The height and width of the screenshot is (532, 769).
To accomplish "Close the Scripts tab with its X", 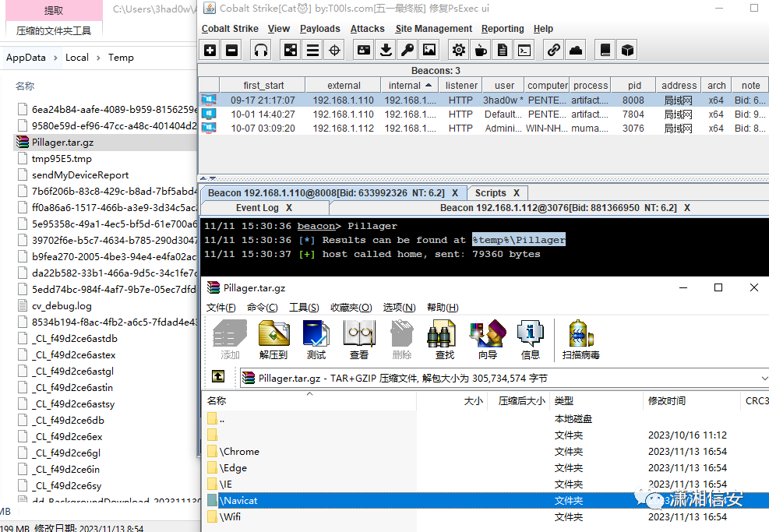I will pos(516,192).
